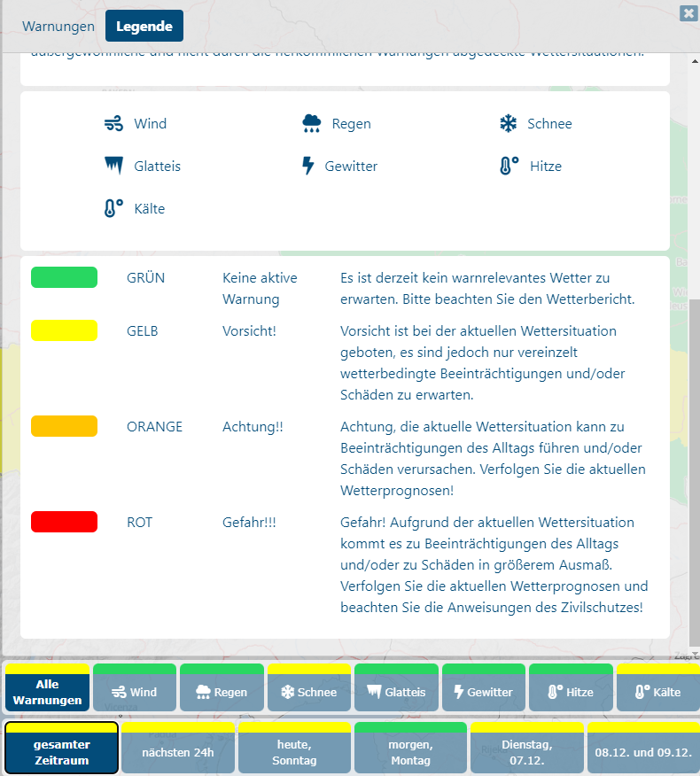Viewport: 700px width, 776px height.
Task: Select the gesamter Zeitraum time range
Action: (62, 748)
